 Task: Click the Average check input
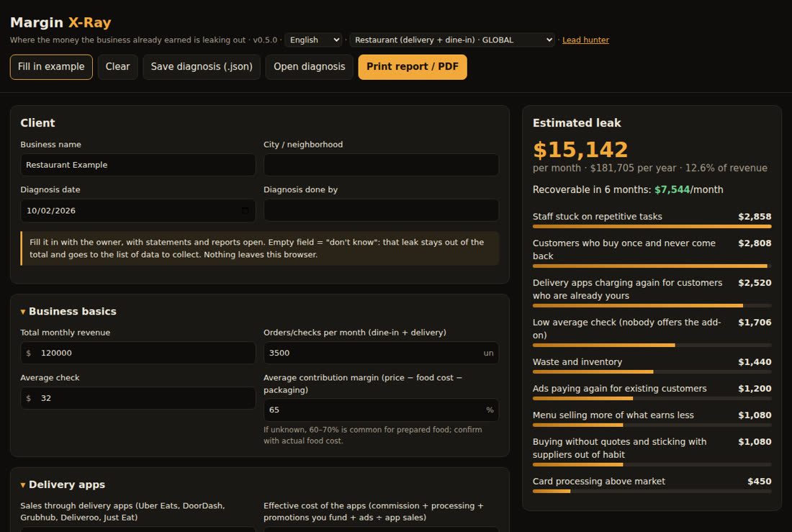click(x=138, y=398)
